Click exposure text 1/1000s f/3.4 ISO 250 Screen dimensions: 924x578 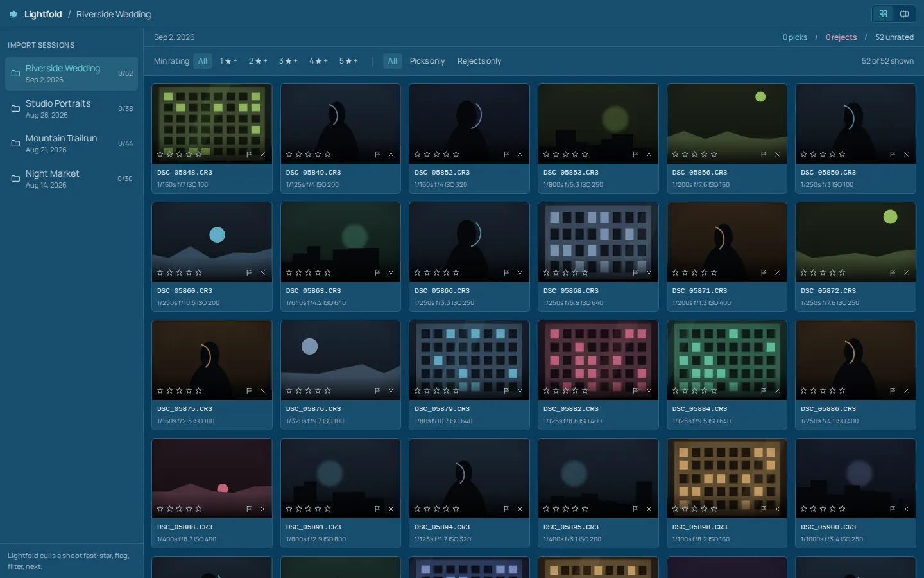[832, 539]
